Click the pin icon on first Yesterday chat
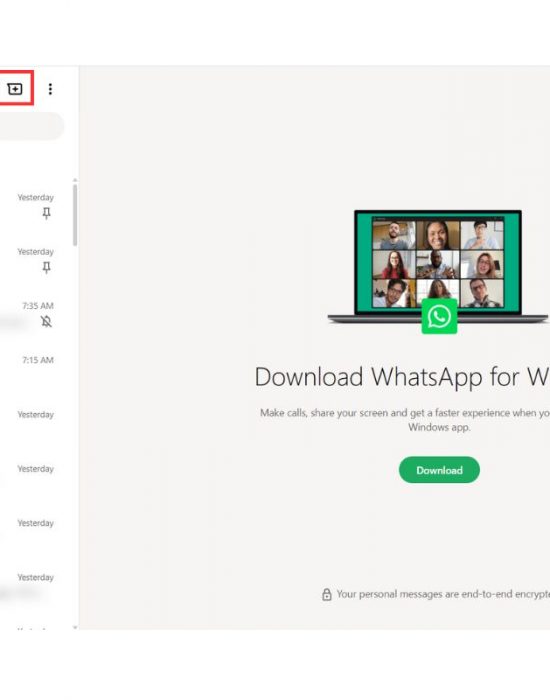Screen dimensions: 550x700 click(x=46, y=213)
